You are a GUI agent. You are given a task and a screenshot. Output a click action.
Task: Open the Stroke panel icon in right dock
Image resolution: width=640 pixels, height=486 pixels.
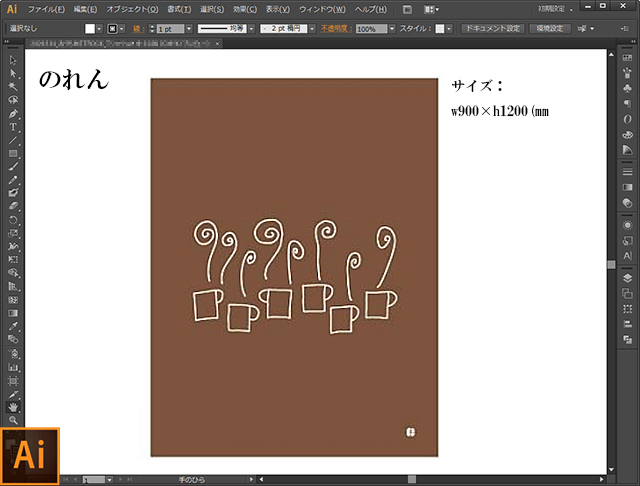coord(627,170)
